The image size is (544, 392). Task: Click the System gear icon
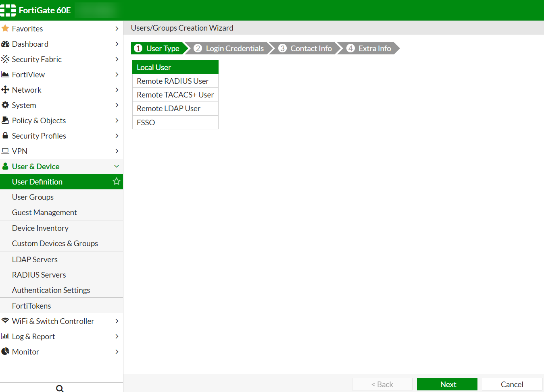5,105
